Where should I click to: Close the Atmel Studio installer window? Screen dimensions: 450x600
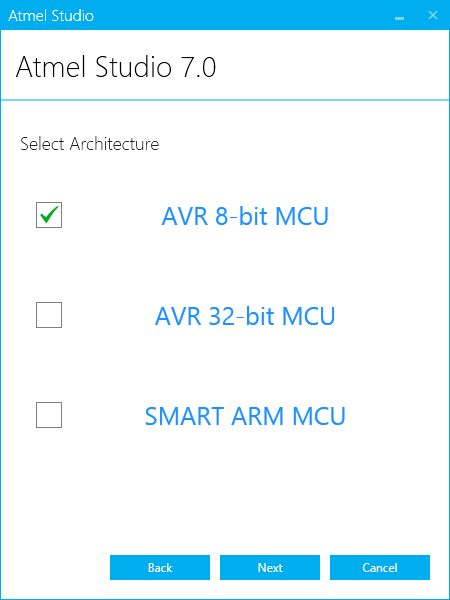[x=433, y=15]
